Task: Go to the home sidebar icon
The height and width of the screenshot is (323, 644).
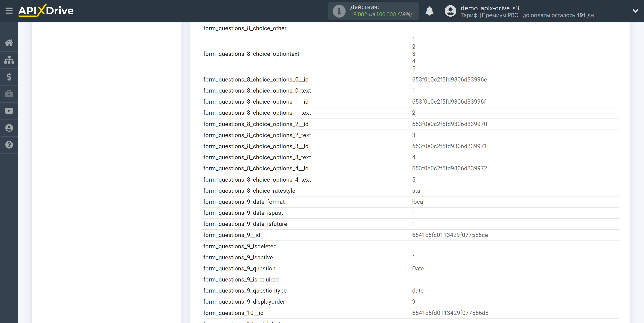Action: (x=9, y=43)
